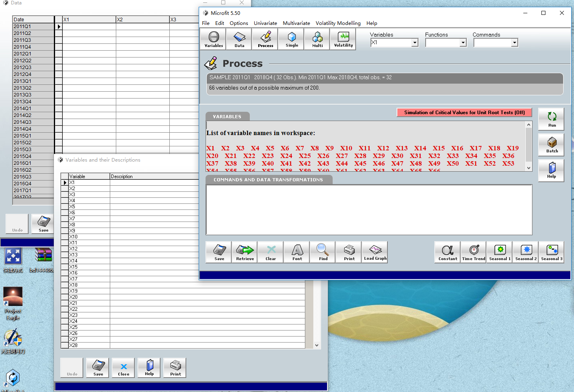Open the Single equation toolbar icon
Screen dimensions: 574x392
(292, 39)
